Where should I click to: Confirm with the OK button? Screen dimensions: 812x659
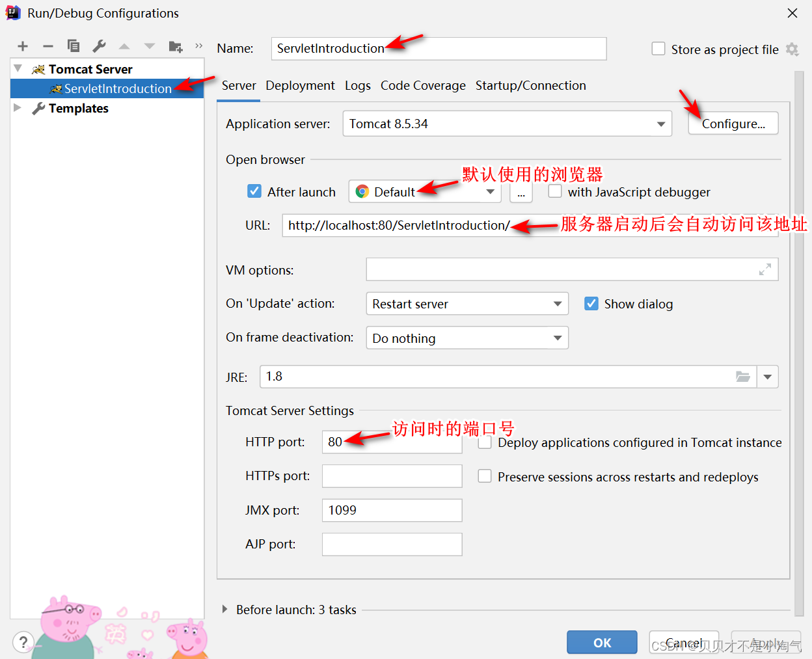click(x=602, y=642)
